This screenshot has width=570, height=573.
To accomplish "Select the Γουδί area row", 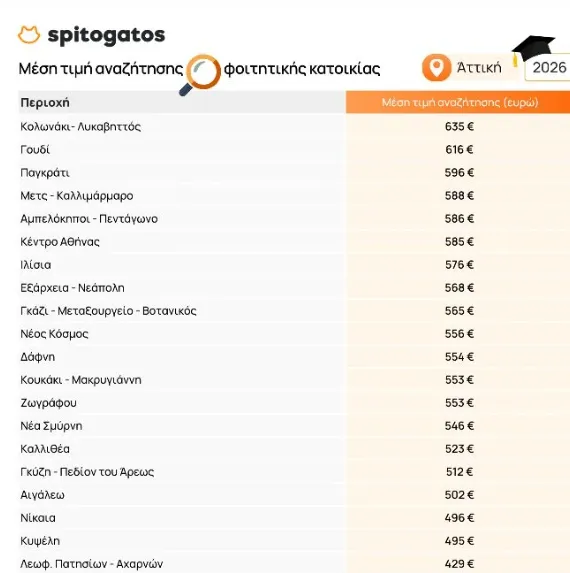I will click(294, 149).
